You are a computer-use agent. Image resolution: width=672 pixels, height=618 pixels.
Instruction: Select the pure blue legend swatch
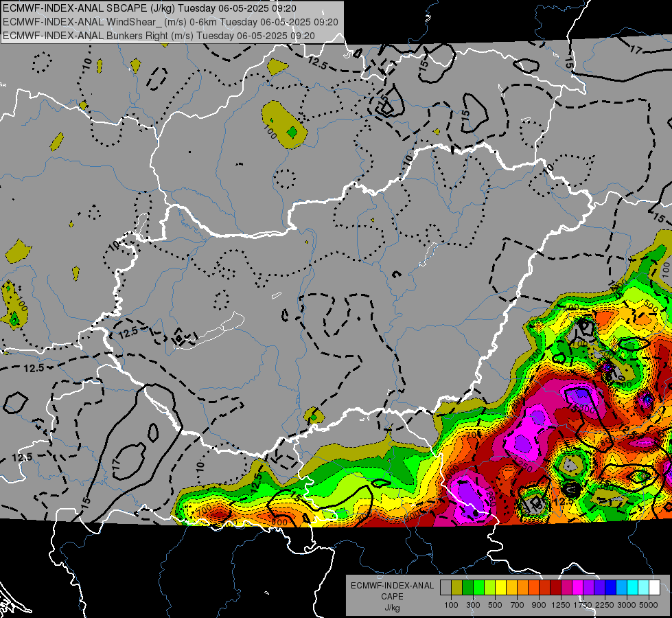click(611, 588)
